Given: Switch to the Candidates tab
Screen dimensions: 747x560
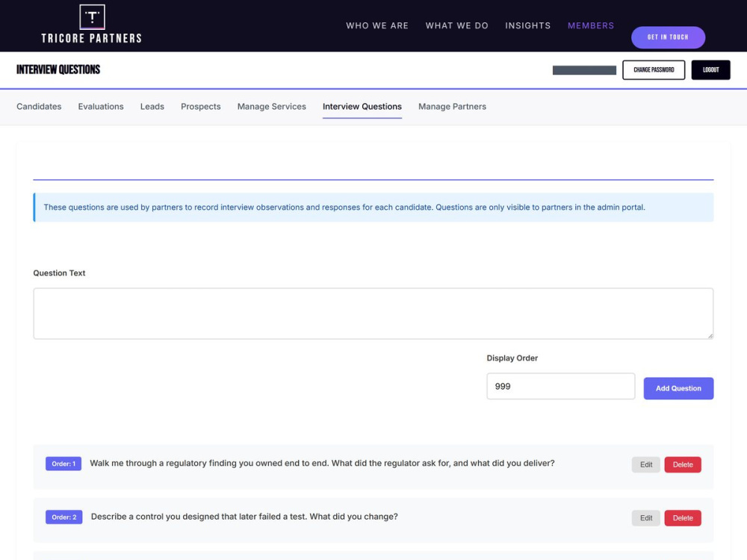Looking at the screenshot, I should [x=39, y=107].
